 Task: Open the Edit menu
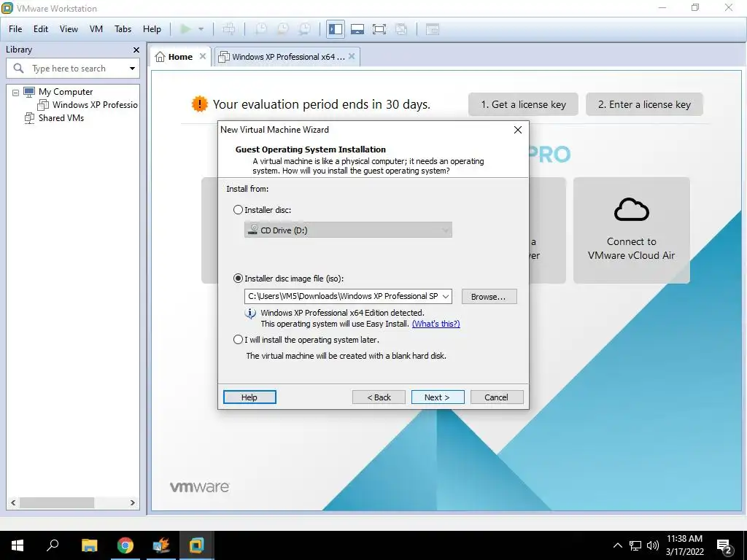pyautogui.click(x=41, y=29)
